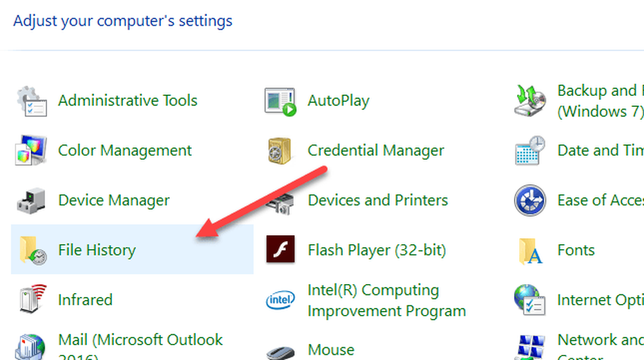The width and height of the screenshot is (644, 360).
Task: Open the Backup and Restore icon
Action: point(530,100)
